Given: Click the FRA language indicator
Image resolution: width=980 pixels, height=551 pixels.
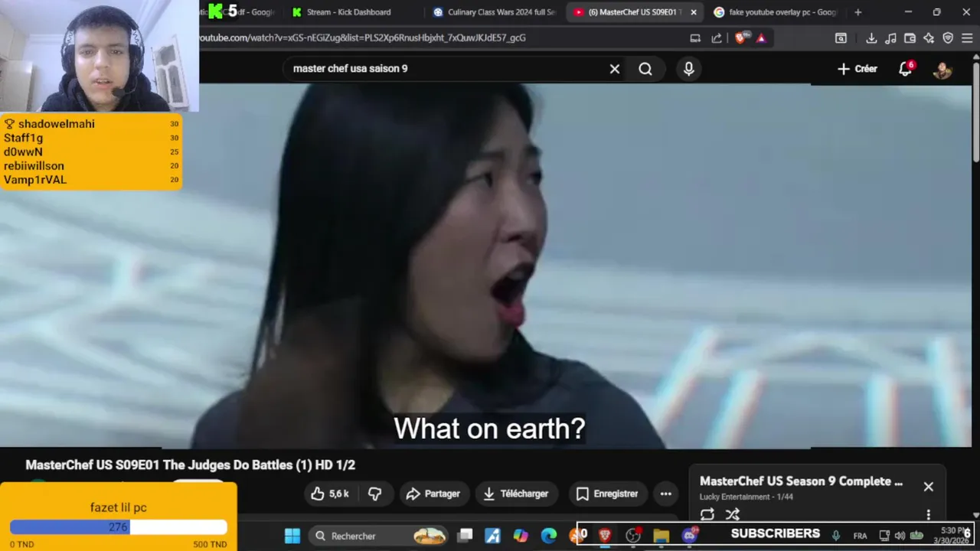Looking at the screenshot, I should (x=860, y=536).
